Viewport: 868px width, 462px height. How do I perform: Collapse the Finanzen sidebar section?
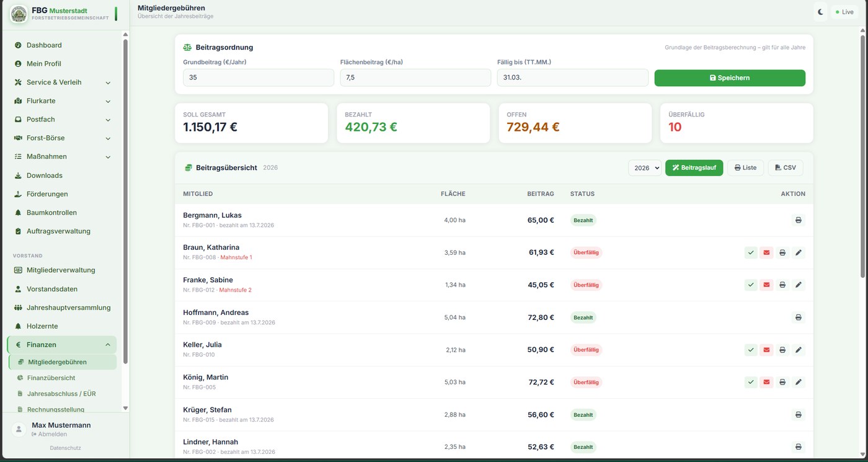108,345
